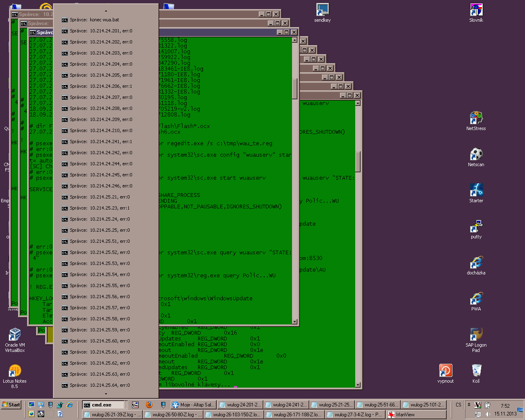Screen dimensions: 525x420
Task: Click the volume icon in system tray
Action: (x=487, y=414)
